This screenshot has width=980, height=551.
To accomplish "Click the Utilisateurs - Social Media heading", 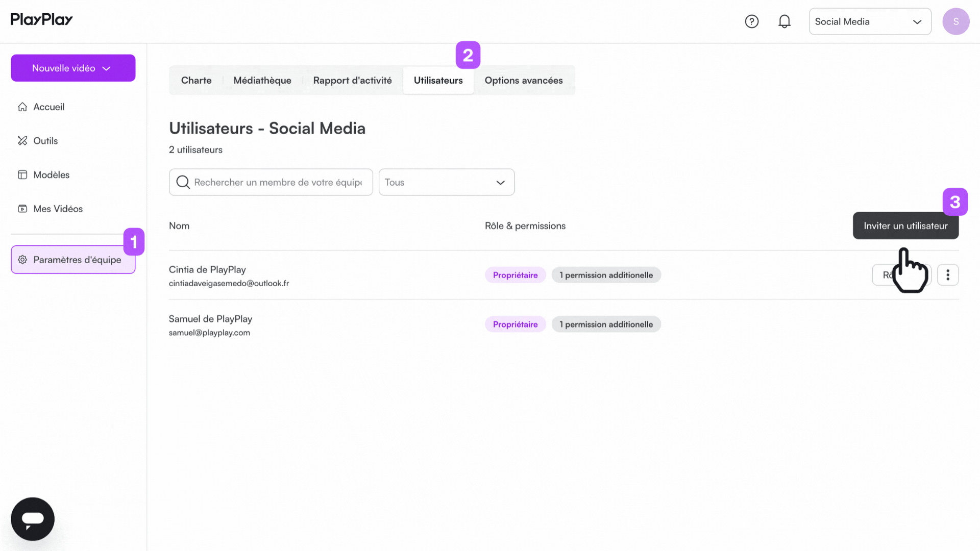I will tap(267, 128).
